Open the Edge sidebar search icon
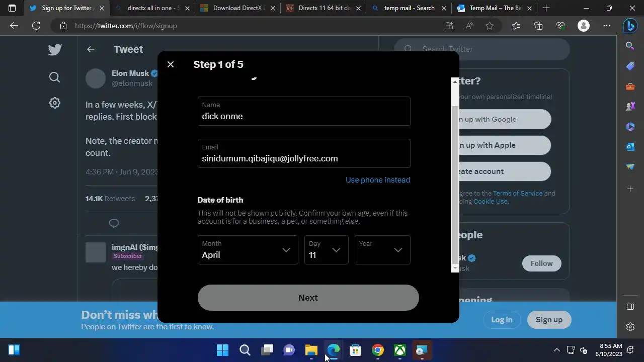Screen dimensions: 644x362 pyautogui.click(x=630, y=46)
